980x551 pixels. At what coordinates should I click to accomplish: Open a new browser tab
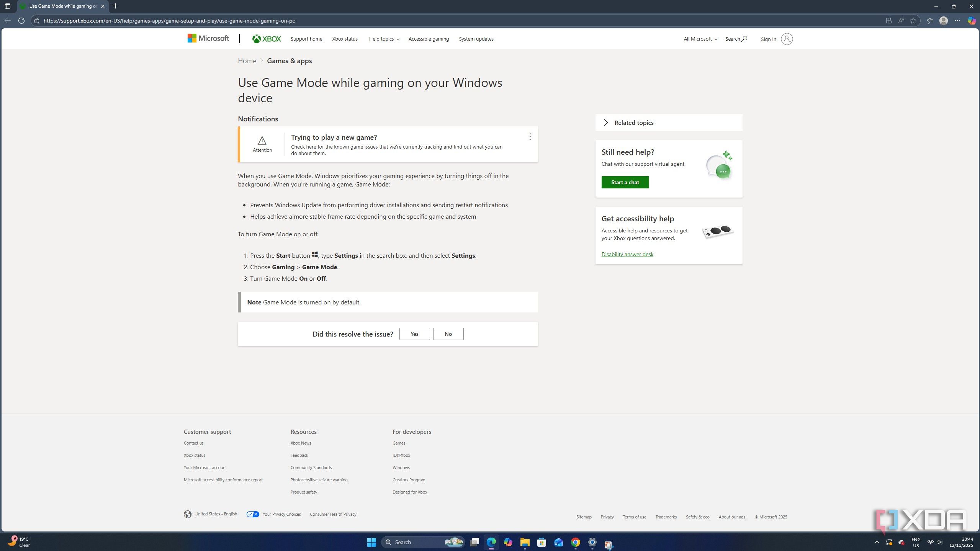[x=116, y=6]
